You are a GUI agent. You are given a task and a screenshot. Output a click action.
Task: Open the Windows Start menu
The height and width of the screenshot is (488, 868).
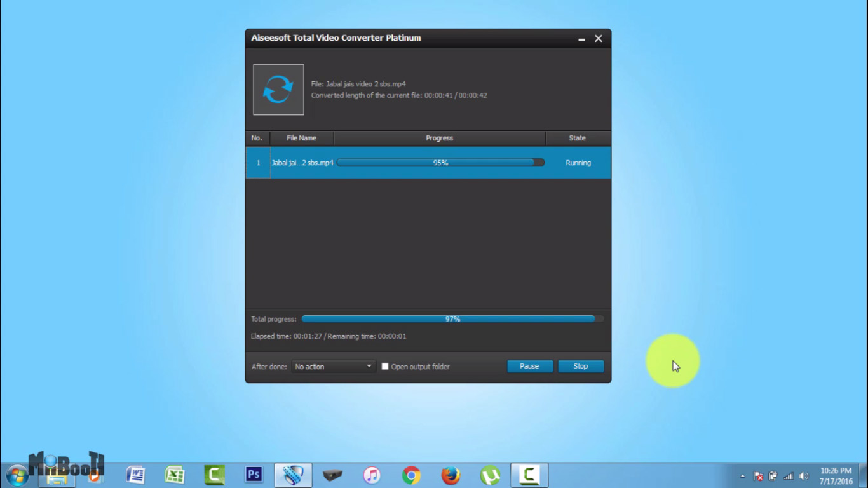click(17, 475)
